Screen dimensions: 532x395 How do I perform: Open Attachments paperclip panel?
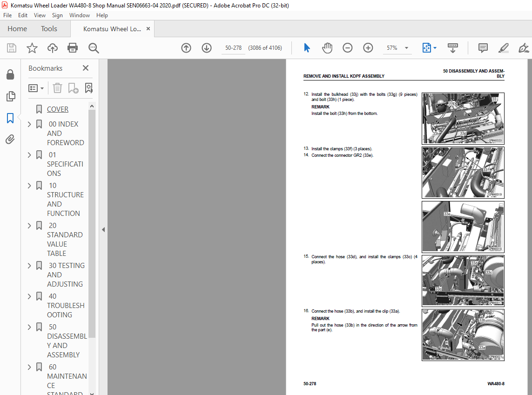tap(10, 140)
